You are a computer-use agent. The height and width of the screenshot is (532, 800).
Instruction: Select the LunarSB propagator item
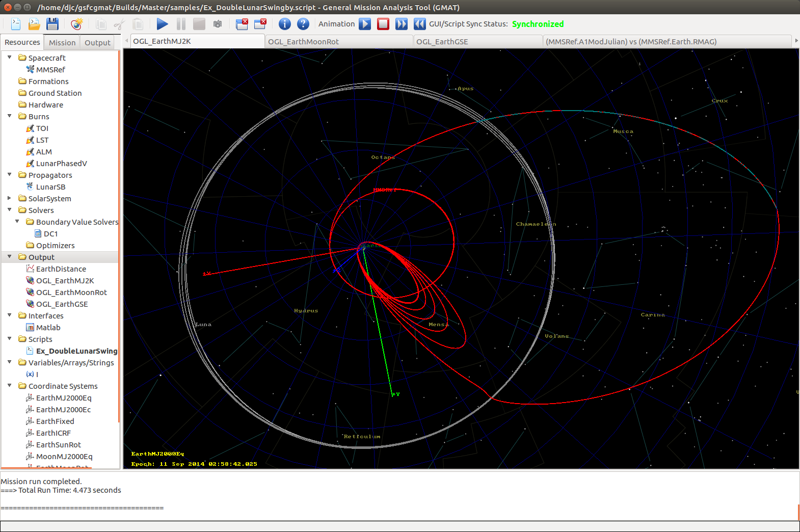click(x=45, y=187)
